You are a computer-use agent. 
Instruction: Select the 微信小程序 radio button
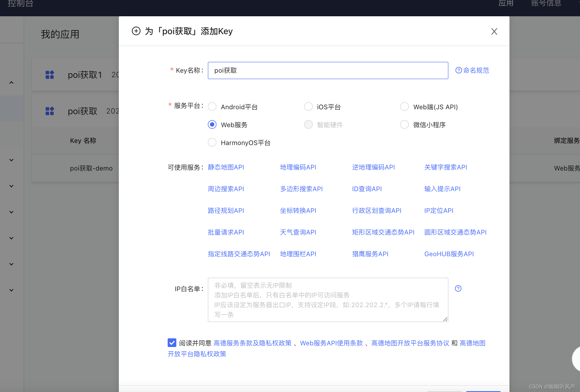[404, 124]
